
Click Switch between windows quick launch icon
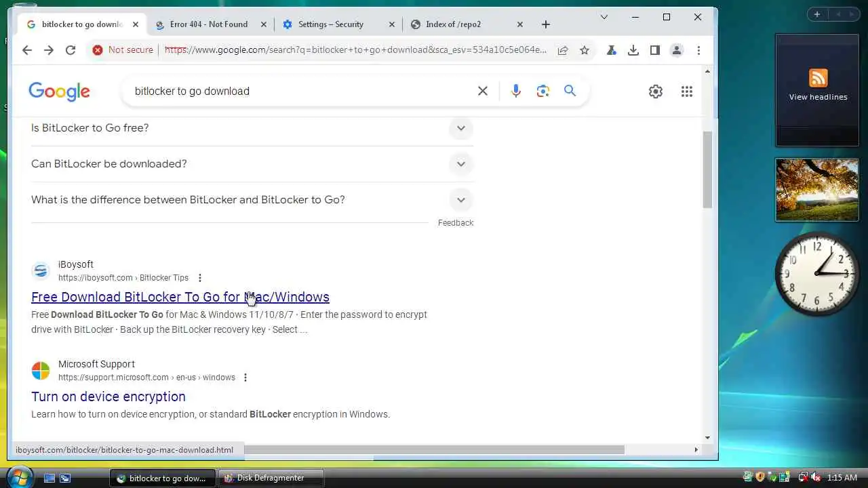(x=65, y=478)
